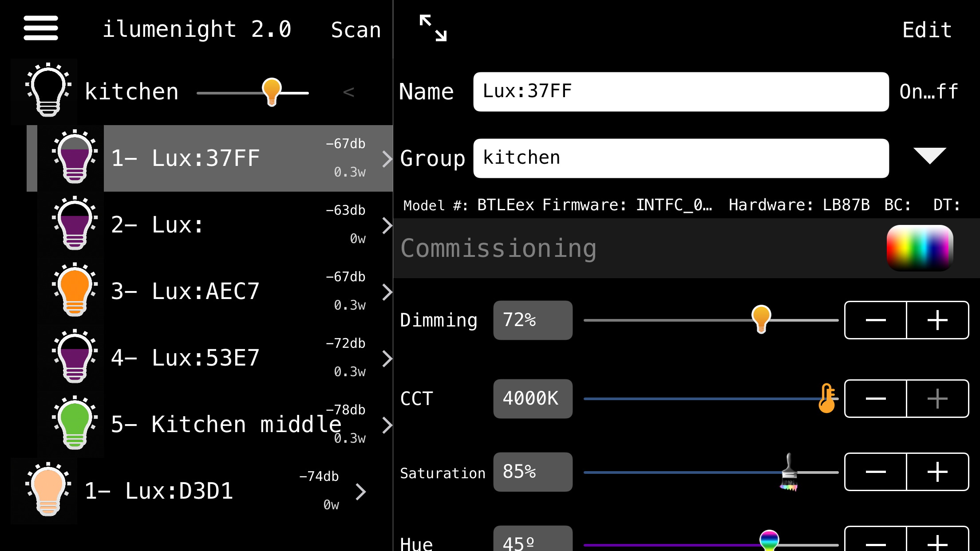
Task: Increase CCT with the plus button
Action: tap(937, 398)
